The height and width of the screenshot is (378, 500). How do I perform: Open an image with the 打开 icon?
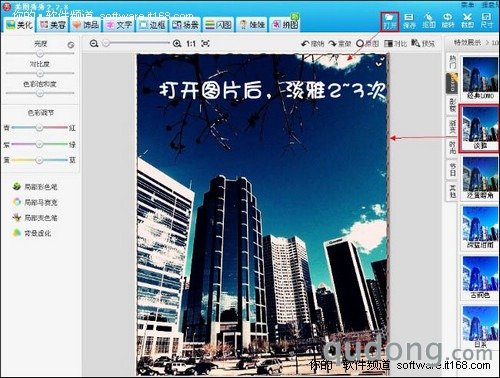tap(390, 21)
